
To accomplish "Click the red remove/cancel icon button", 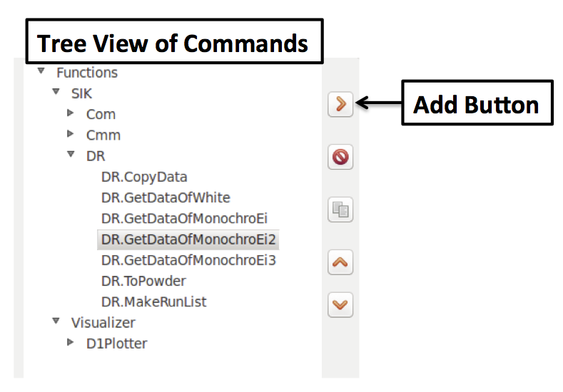I will coord(340,157).
